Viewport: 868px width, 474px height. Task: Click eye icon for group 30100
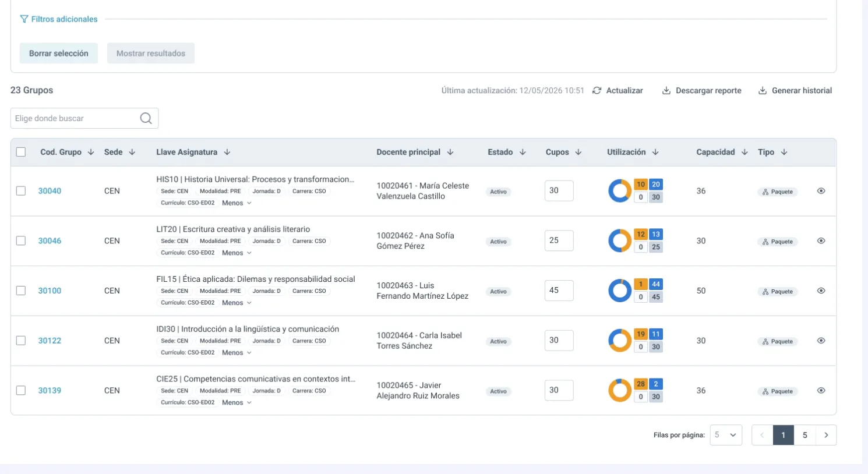[821, 291]
